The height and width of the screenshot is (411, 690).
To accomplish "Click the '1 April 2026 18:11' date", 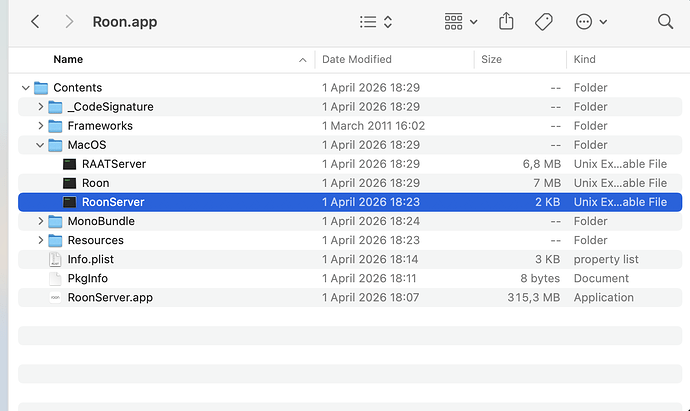I will click(x=369, y=279).
